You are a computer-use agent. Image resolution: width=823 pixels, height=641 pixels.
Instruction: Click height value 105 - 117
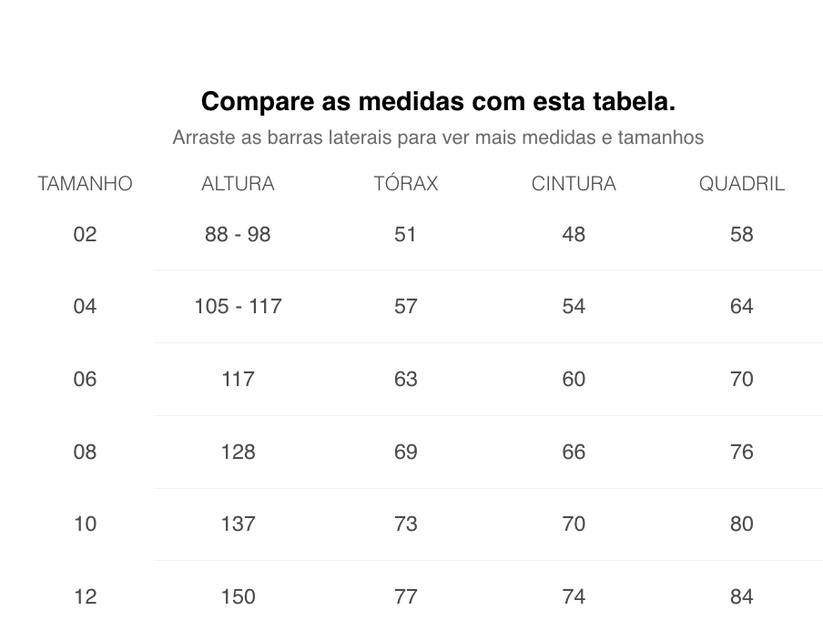tap(238, 306)
